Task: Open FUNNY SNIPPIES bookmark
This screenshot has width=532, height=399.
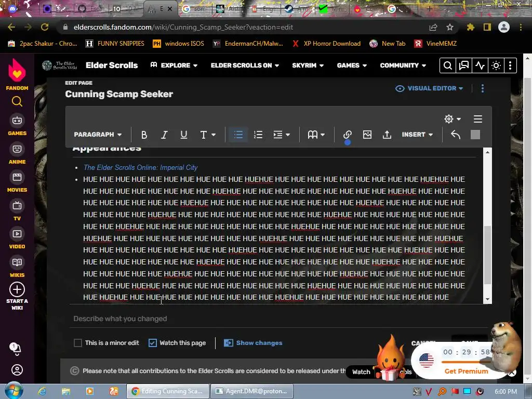Action: pyautogui.click(x=115, y=44)
